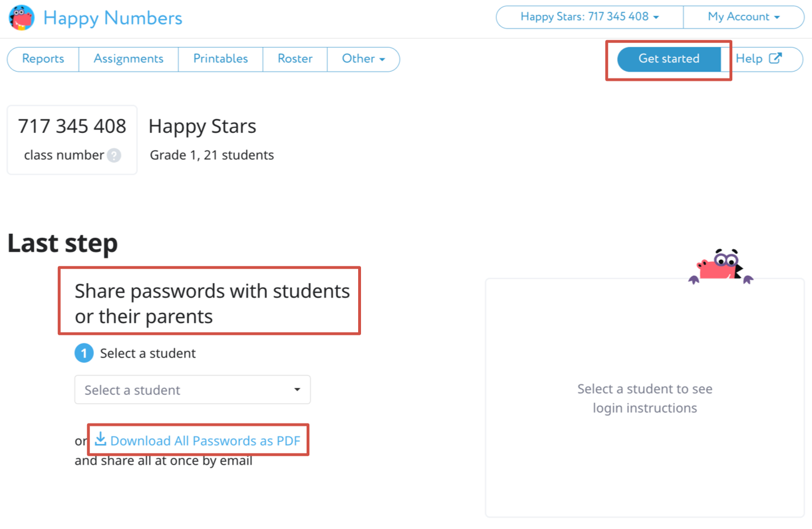This screenshot has height=529, width=812.
Task: Click the class number question mark icon
Action: click(x=114, y=155)
